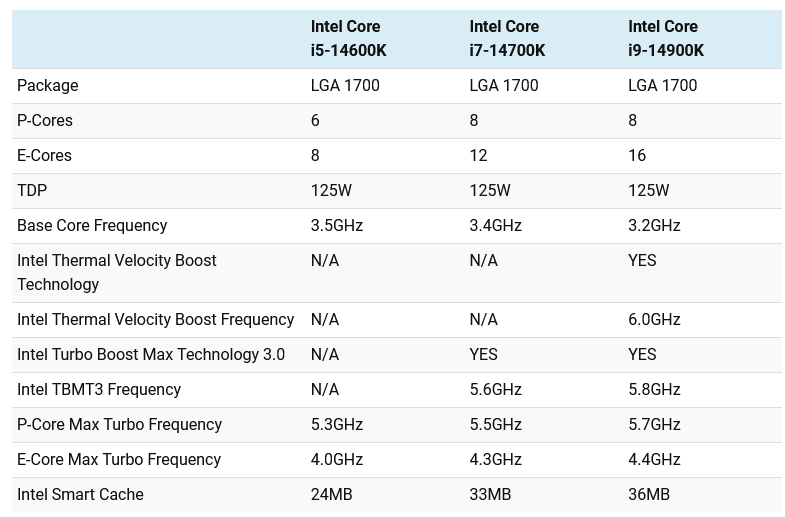The image size is (785, 517).
Task: Select the Package row label
Action: click(x=48, y=86)
